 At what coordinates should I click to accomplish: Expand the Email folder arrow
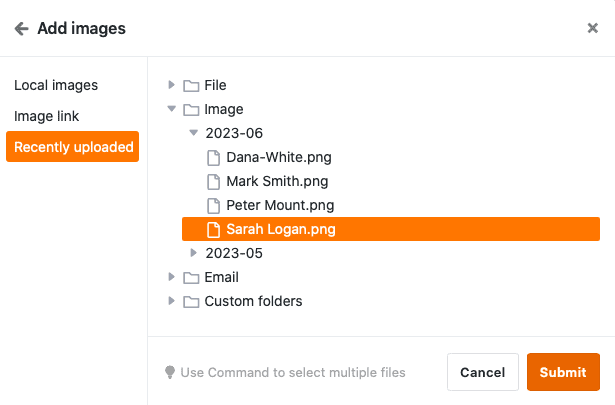(171, 277)
